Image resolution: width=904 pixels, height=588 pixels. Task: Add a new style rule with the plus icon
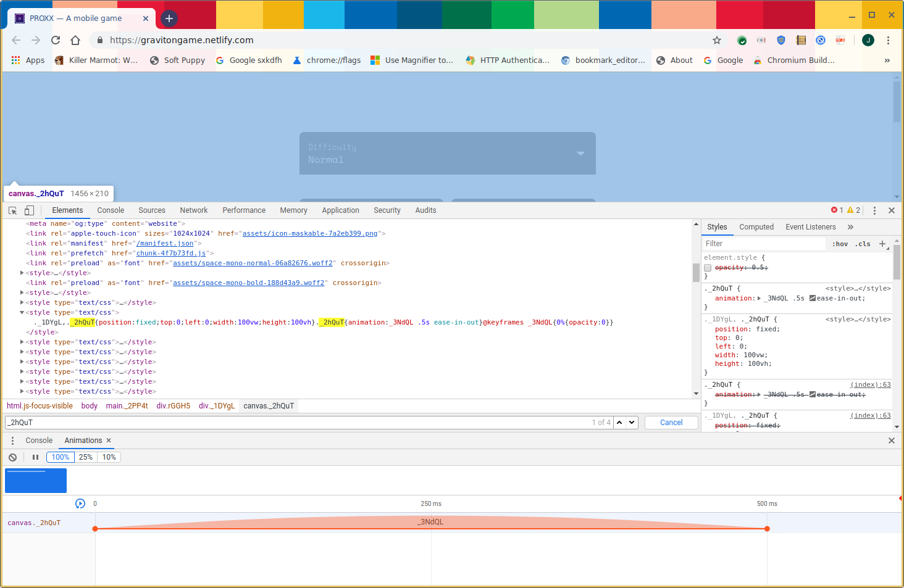tap(883, 244)
